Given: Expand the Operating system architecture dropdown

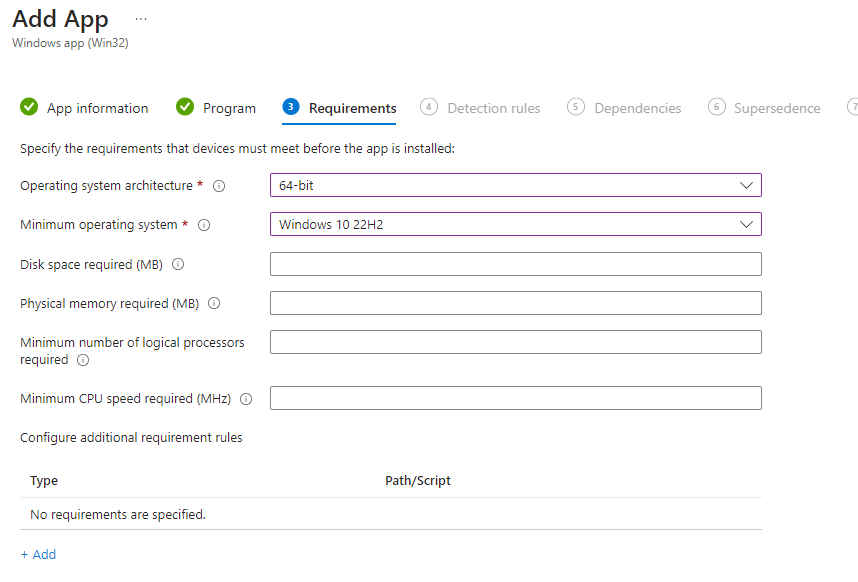Looking at the screenshot, I should pyautogui.click(x=515, y=185).
